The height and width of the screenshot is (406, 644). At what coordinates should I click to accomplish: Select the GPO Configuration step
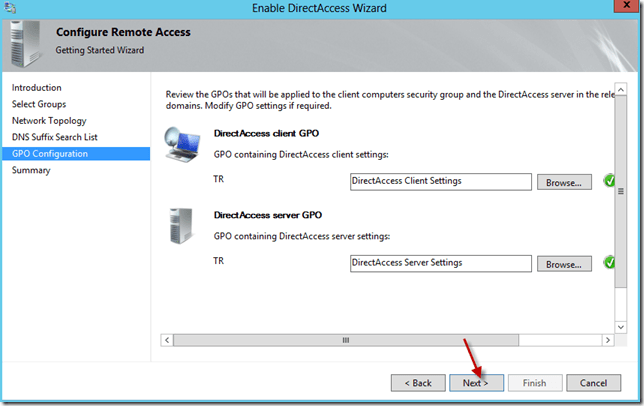coord(50,154)
